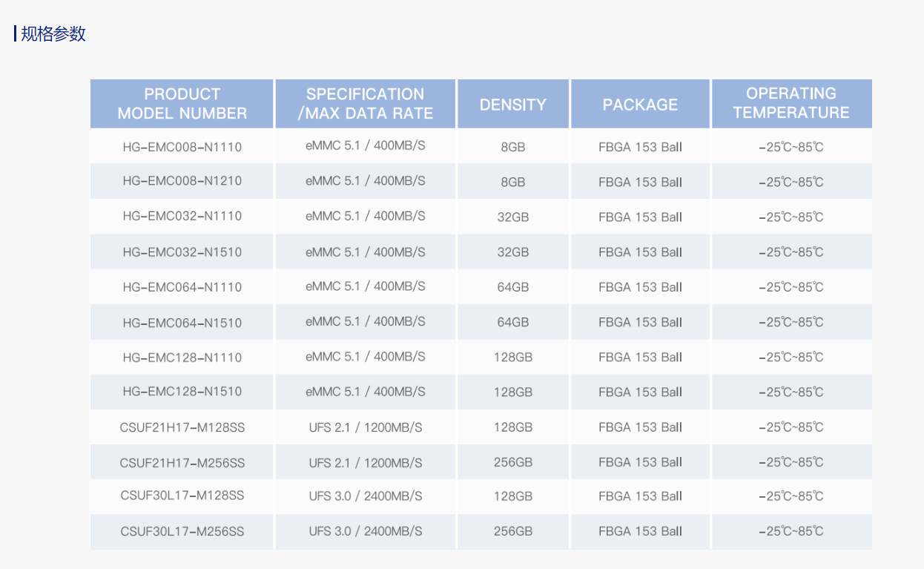Click 256GB density in CSUF21H17-M256SS row
Image resolution: width=924 pixels, height=569 pixels.
tap(513, 462)
